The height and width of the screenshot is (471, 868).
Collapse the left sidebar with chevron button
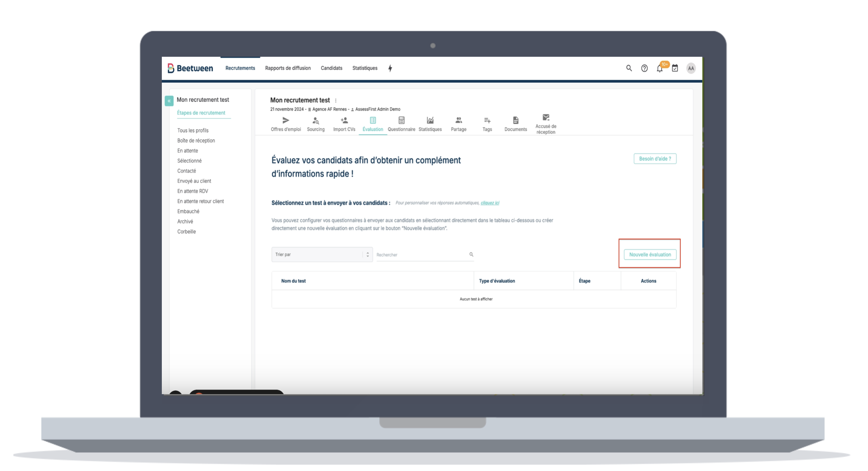[169, 101]
